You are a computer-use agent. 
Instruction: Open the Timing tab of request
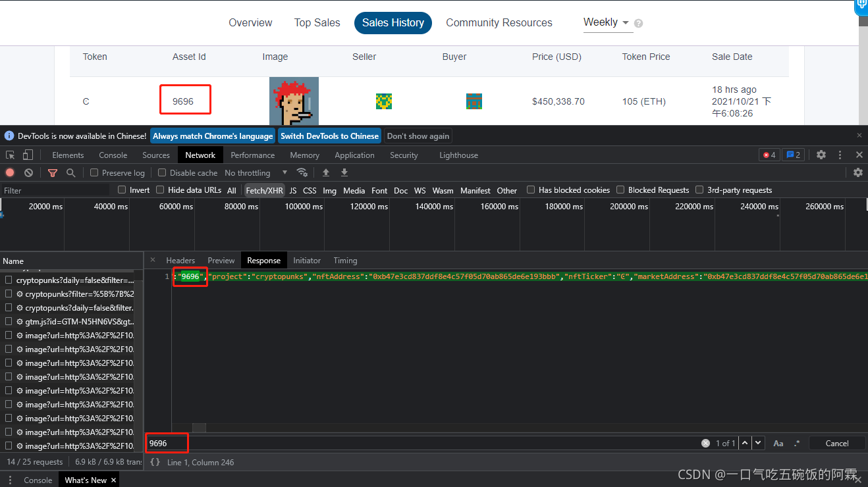coord(345,261)
